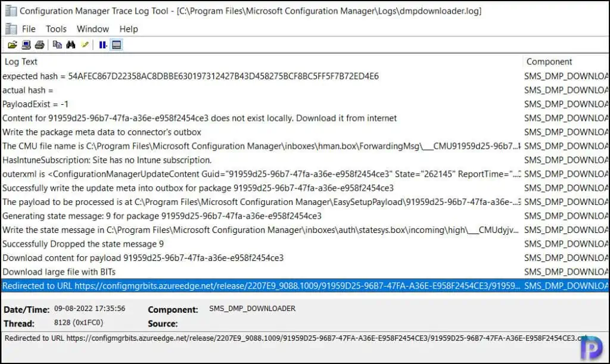This screenshot has width=610, height=364.
Task: Click the Copy toolbar icon
Action: coord(57,45)
